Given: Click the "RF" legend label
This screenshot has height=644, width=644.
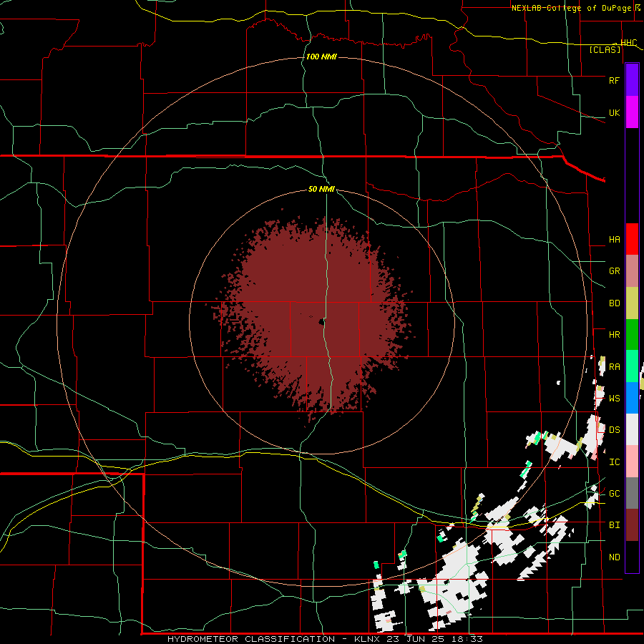Looking at the screenshot, I should click(x=614, y=80).
